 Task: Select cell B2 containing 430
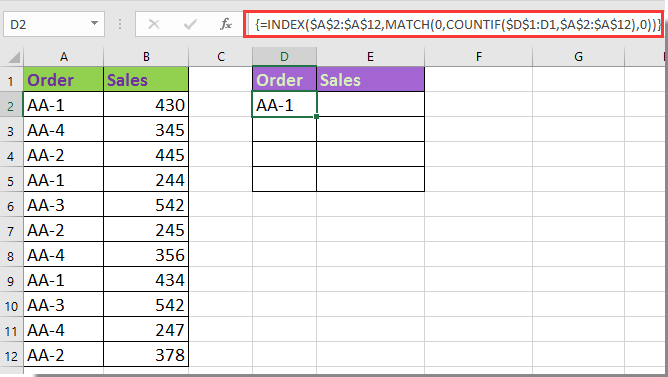pos(146,105)
